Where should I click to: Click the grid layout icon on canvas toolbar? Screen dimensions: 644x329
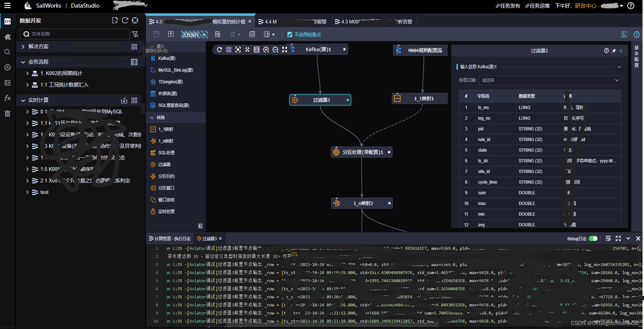pos(229,50)
